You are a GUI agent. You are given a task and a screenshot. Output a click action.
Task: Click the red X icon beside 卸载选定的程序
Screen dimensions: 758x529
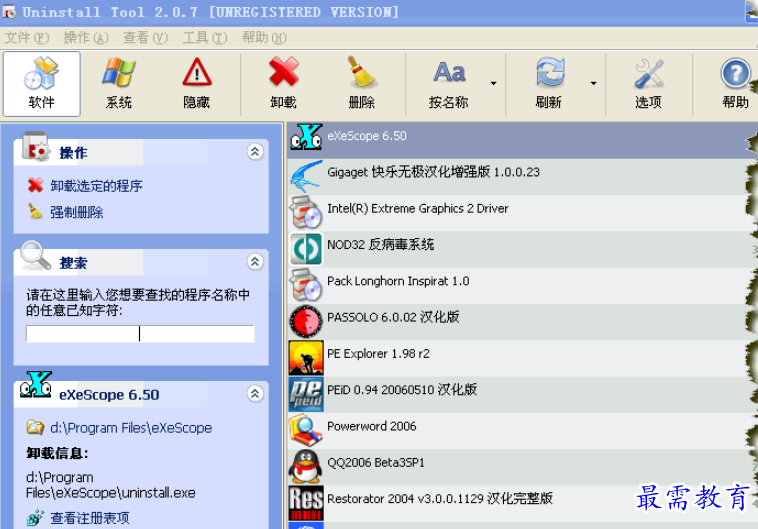coord(35,185)
